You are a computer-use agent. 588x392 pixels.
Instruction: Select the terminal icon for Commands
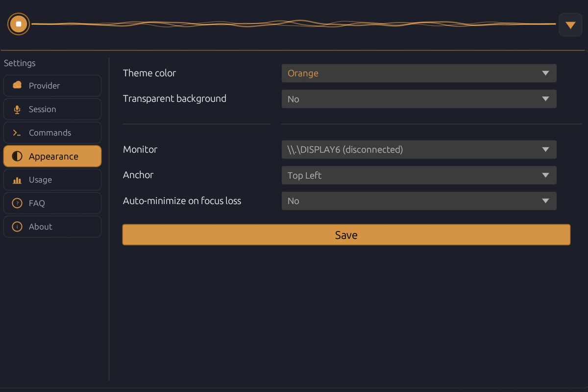(x=17, y=132)
